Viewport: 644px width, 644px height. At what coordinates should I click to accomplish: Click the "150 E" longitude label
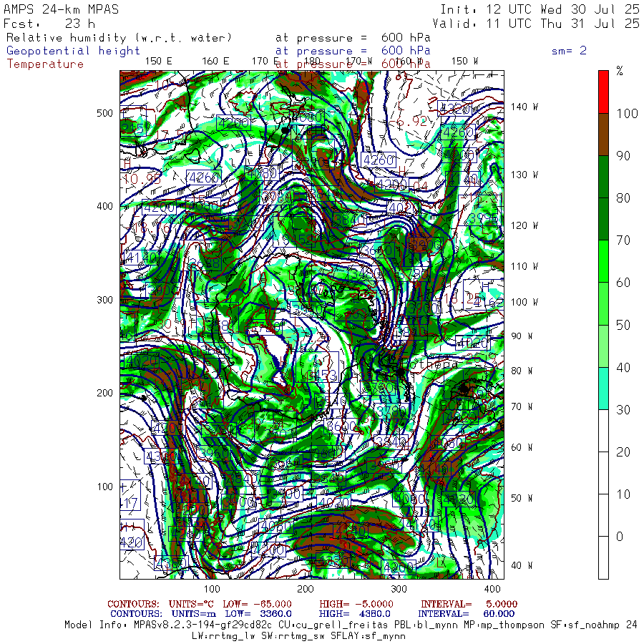tap(159, 62)
